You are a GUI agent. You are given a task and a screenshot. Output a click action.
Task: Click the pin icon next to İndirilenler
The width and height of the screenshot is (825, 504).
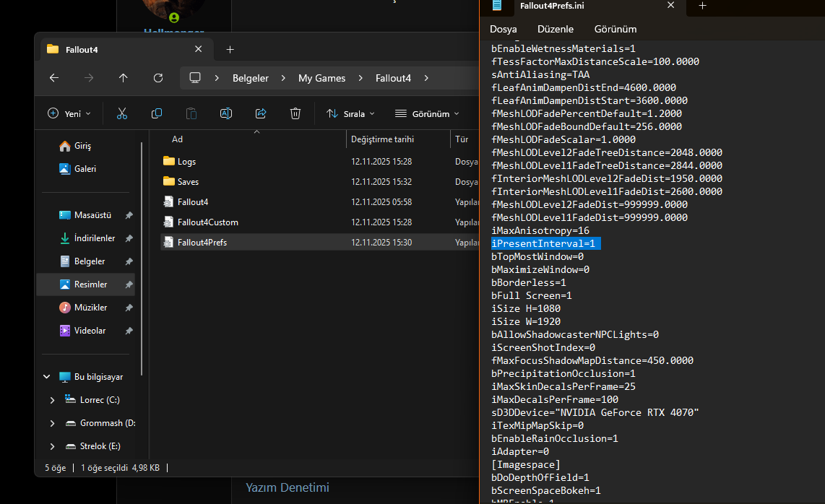pyautogui.click(x=129, y=238)
